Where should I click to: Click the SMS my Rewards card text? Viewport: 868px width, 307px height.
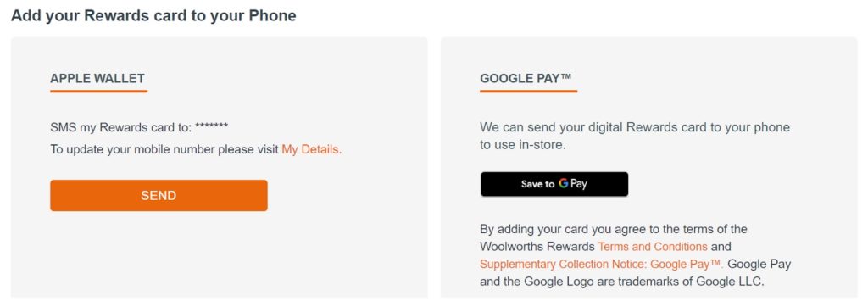(x=121, y=127)
